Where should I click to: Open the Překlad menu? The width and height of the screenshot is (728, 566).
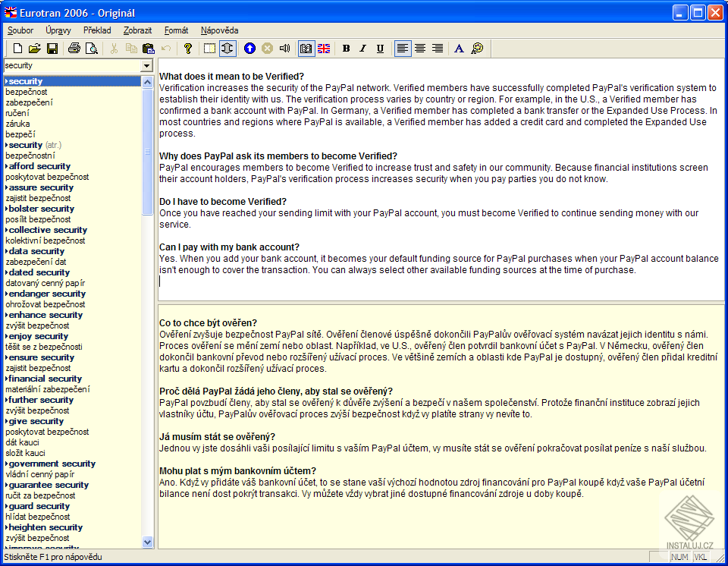[97, 30]
